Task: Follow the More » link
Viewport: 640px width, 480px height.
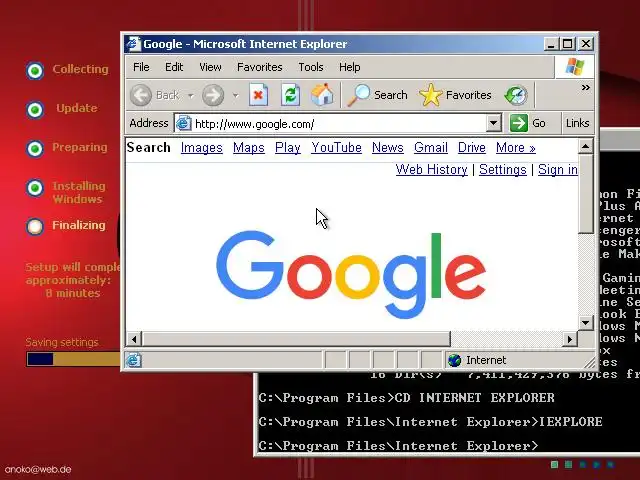Action: [x=516, y=147]
